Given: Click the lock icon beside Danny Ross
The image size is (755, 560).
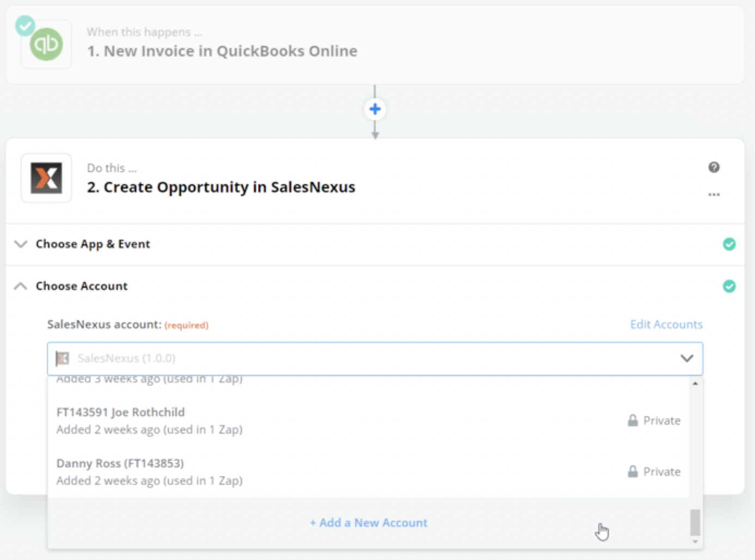Looking at the screenshot, I should (632, 472).
